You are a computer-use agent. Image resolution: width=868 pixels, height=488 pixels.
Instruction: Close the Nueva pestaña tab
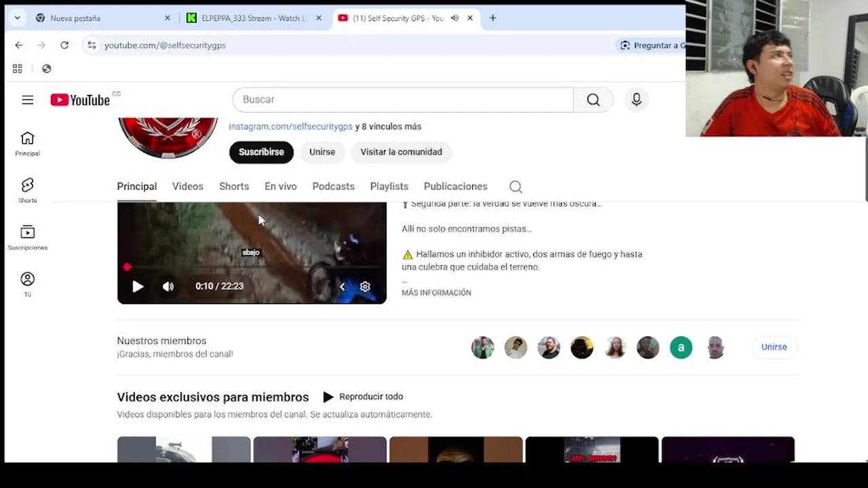point(167,18)
